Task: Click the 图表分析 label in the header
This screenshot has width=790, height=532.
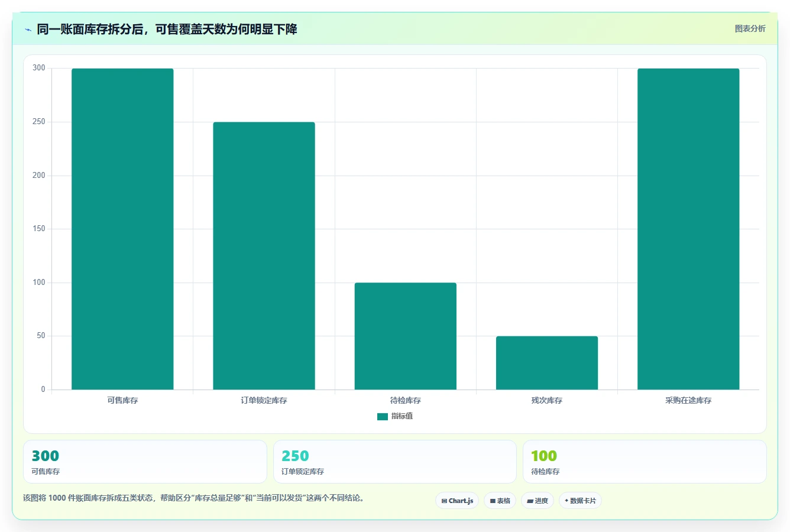Action: (x=750, y=28)
